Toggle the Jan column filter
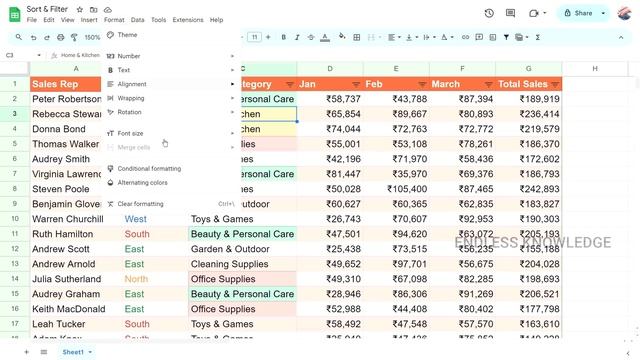The height and width of the screenshot is (360, 640). click(x=356, y=84)
